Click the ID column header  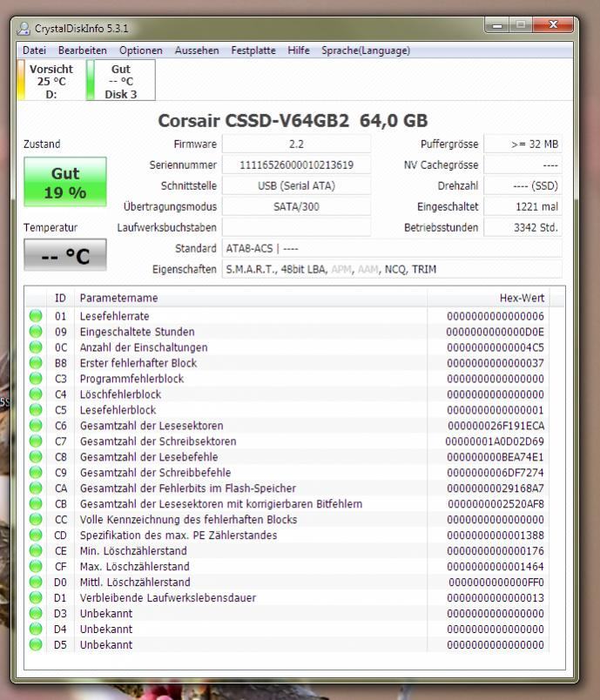[x=60, y=298]
